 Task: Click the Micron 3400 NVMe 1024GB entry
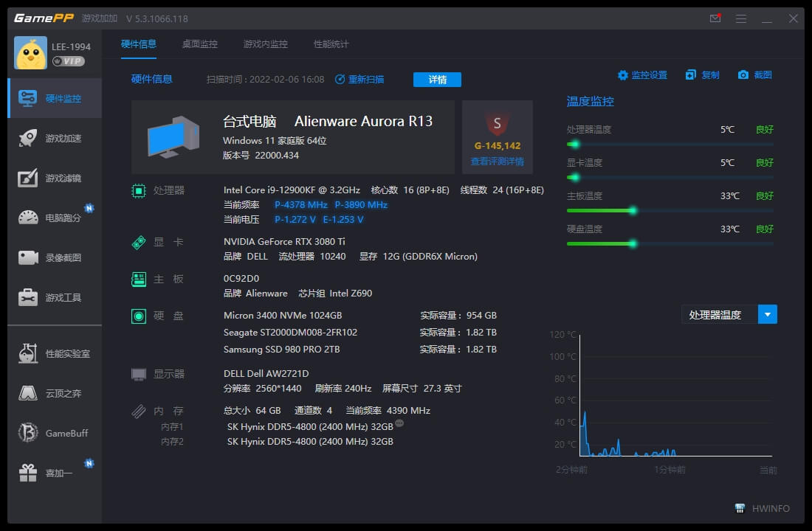coord(283,315)
